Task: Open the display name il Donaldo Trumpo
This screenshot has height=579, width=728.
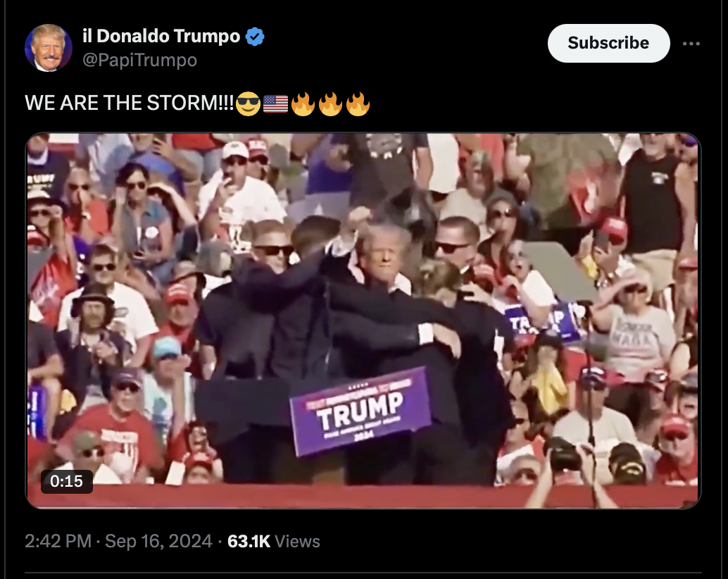Action: click(161, 36)
